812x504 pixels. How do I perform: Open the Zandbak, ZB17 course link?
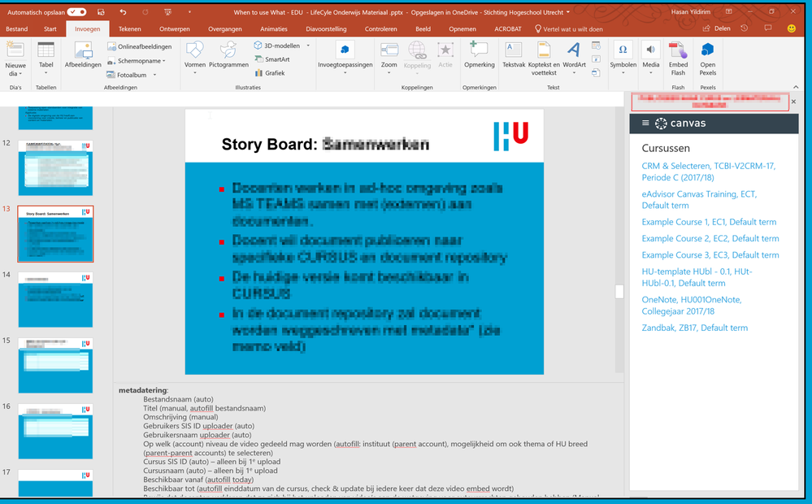(x=694, y=328)
